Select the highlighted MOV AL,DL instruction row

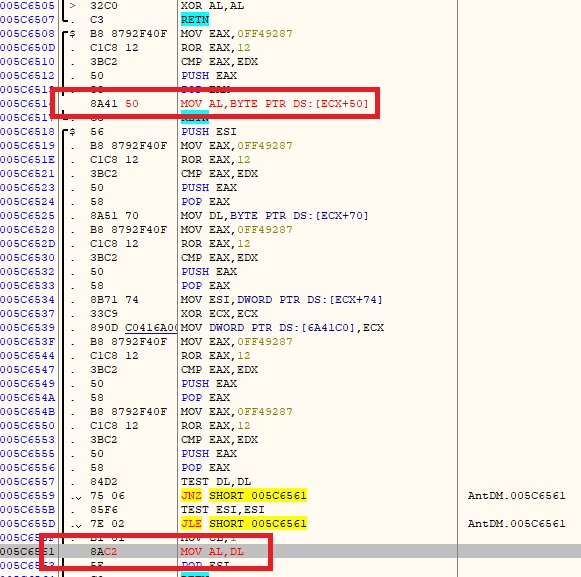(290, 551)
